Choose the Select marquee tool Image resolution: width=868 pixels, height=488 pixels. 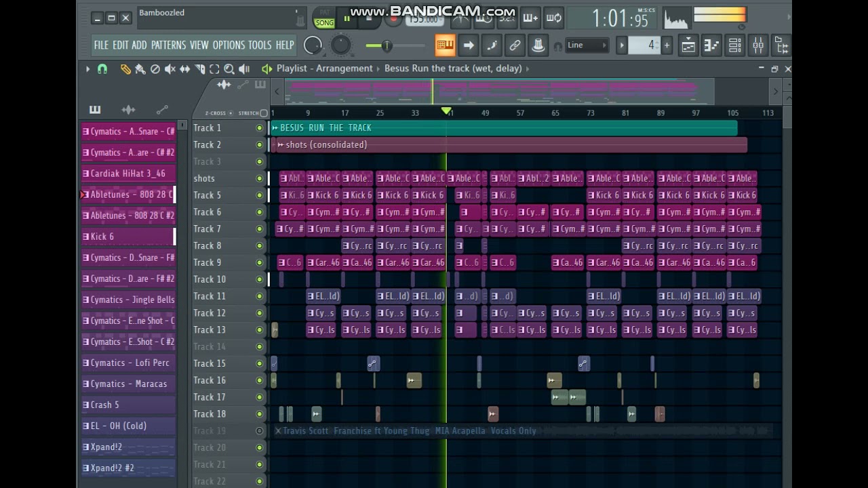coord(214,68)
